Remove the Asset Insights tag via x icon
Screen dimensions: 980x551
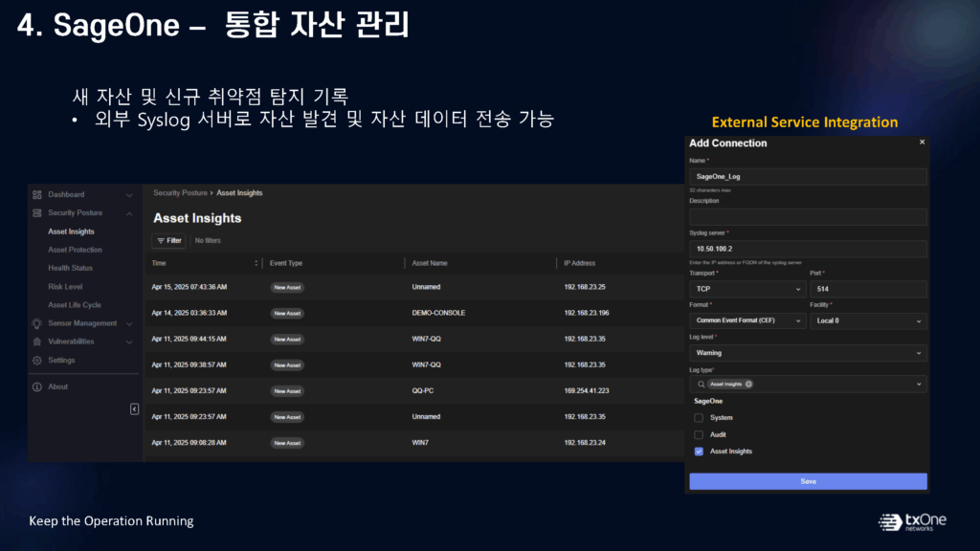(748, 384)
